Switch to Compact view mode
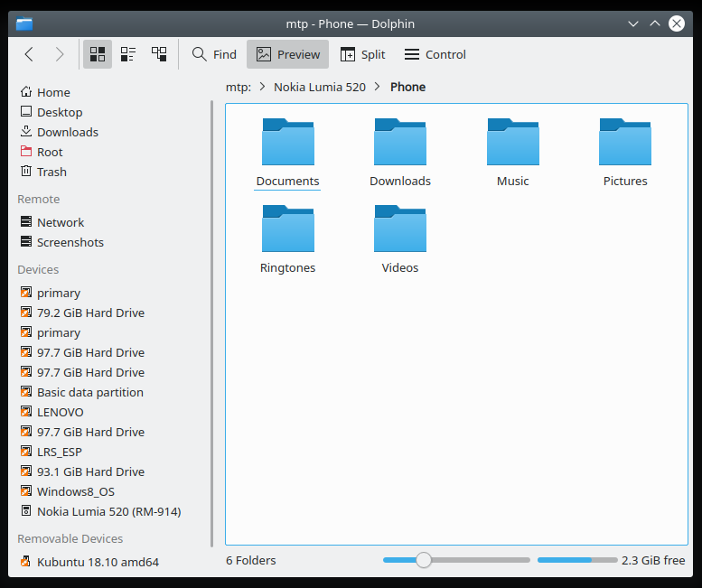The height and width of the screenshot is (588, 702). coord(128,54)
